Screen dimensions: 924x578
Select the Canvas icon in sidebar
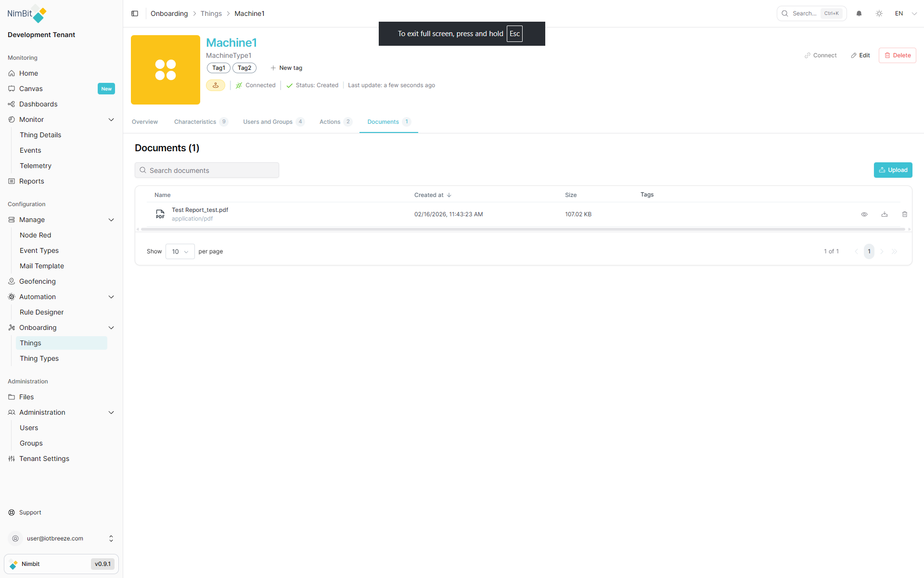coord(12,89)
